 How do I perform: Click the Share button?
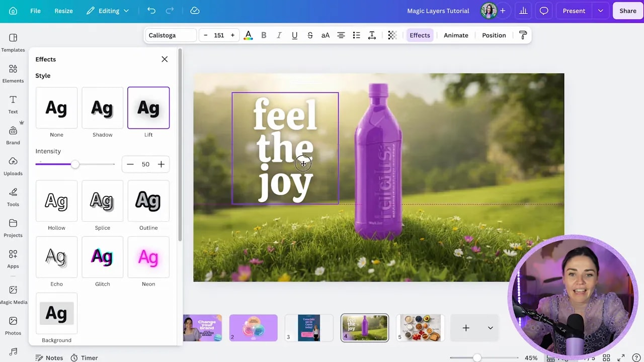click(628, 11)
